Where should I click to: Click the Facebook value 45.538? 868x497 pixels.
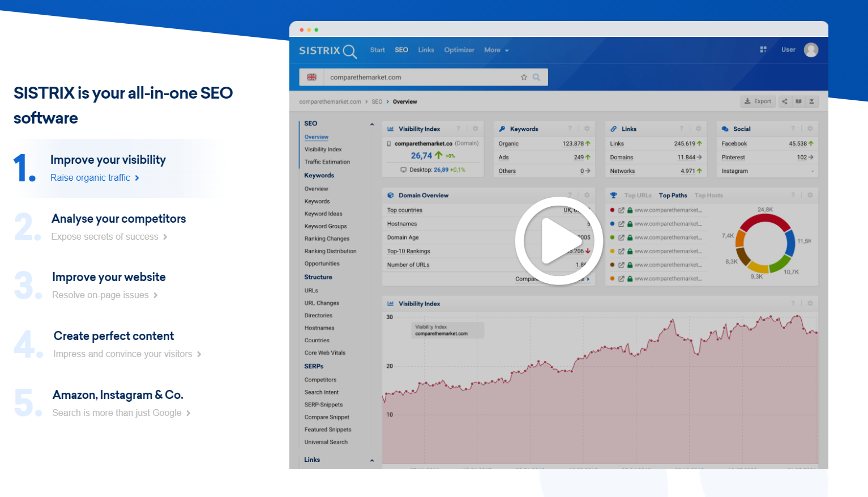pyautogui.click(x=798, y=144)
